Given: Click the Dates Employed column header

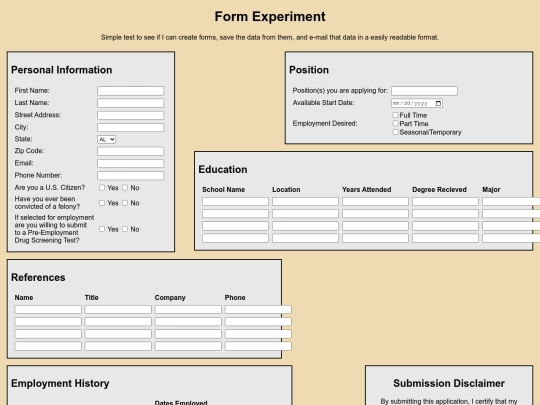Looking at the screenshot, I should tap(181, 403).
